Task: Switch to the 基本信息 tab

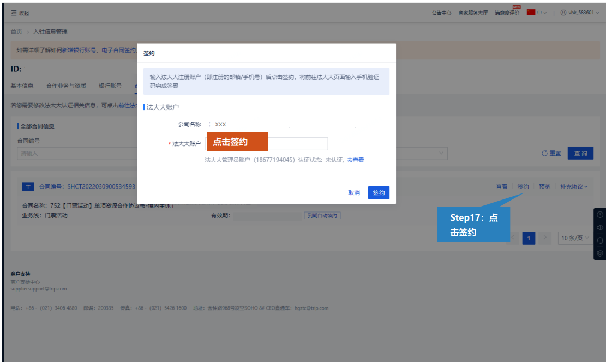Action: coord(22,86)
